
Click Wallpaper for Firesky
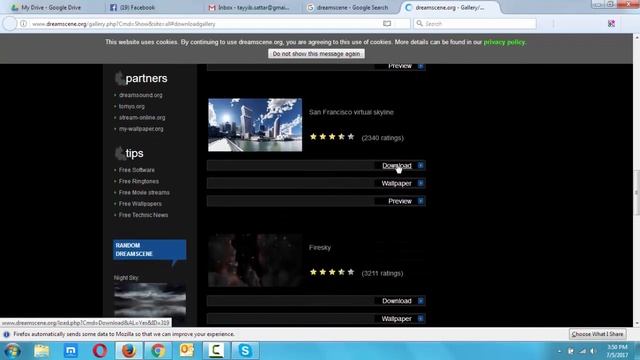click(x=397, y=319)
